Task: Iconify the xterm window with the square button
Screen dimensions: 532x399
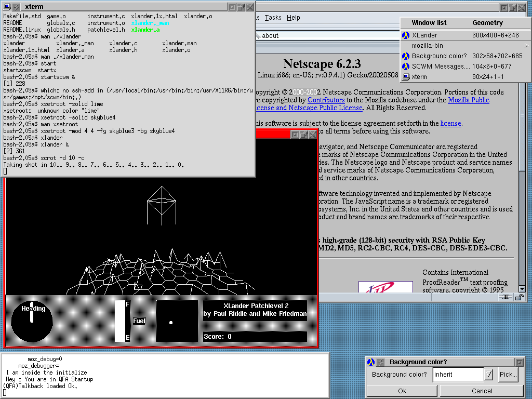Action: 232,7
